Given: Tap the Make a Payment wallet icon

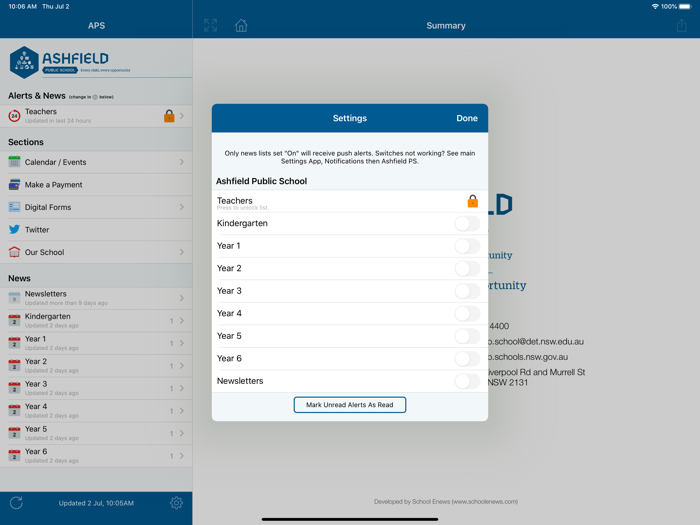Looking at the screenshot, I should (x=14, y=184).
